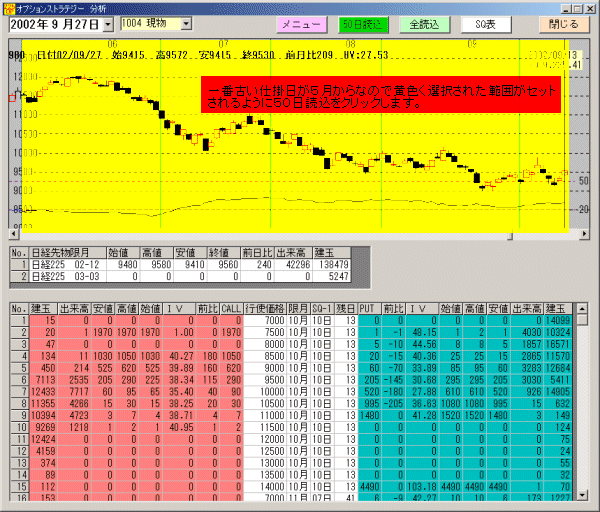Select strike price 10000 cell
The width and height of the screenshot is (600, 512).
[265, 391]
